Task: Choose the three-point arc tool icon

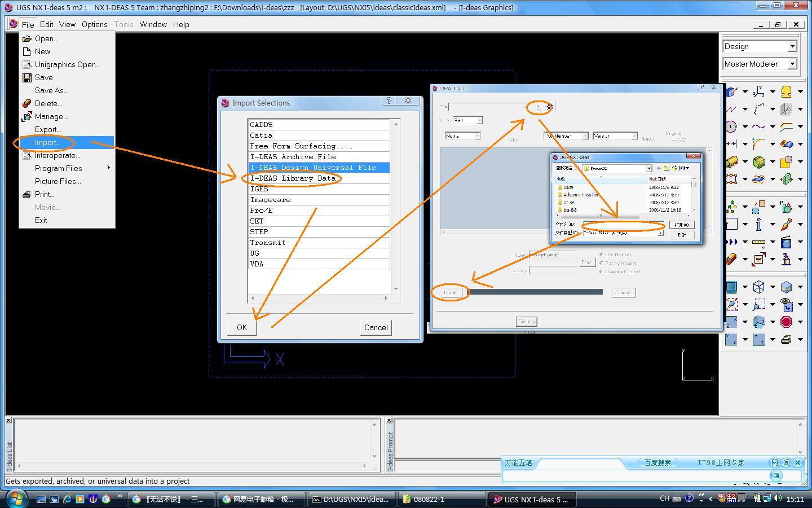Action: tap(758, 109)
